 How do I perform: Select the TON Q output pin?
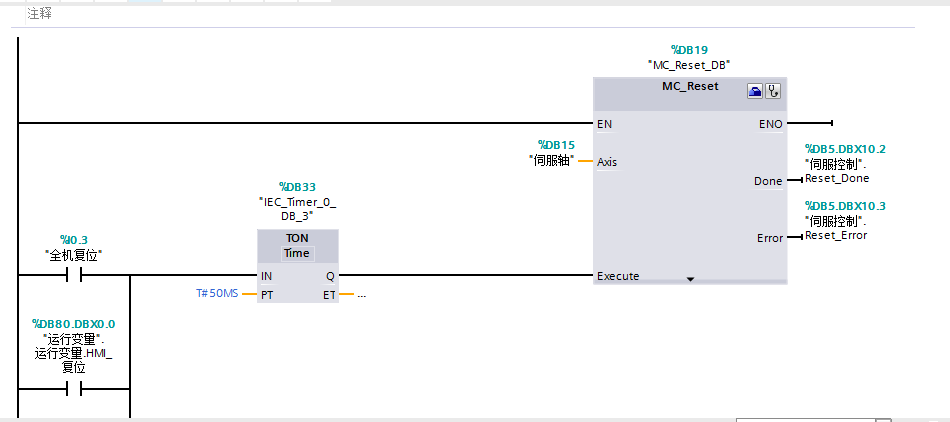(330, 276)
